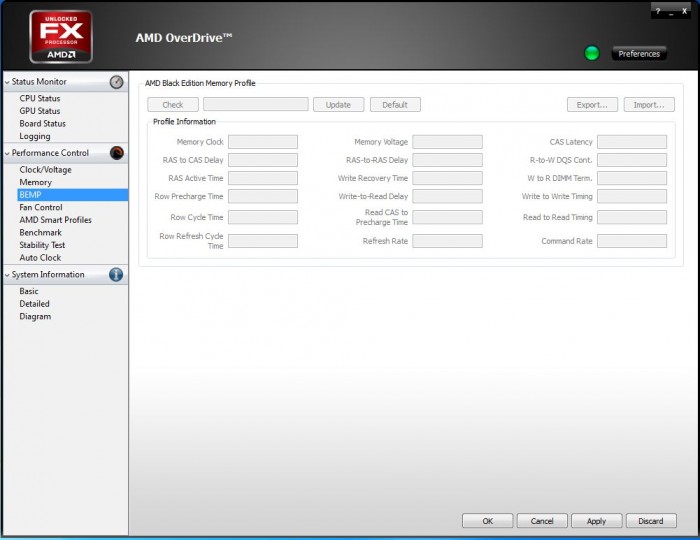700x540 pixels.
Task: Click the Read CAS to Precharge Time field
Action: (x=447, y=217)
